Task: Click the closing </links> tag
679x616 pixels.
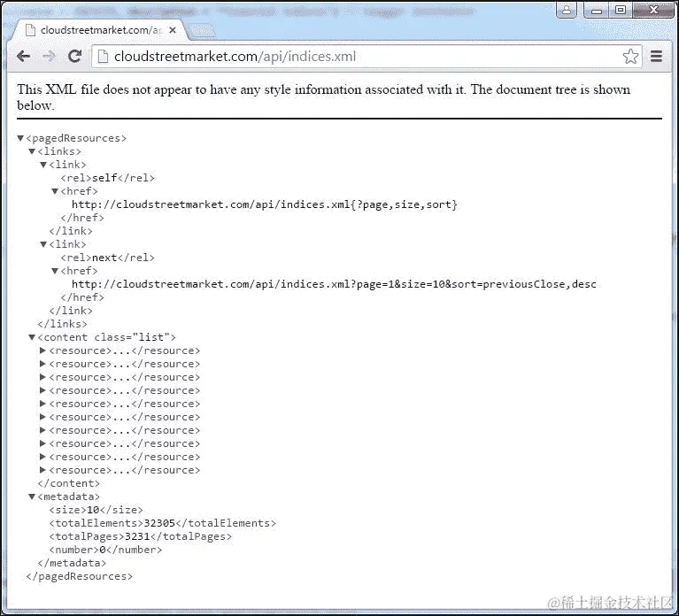Action: [62, 324]
